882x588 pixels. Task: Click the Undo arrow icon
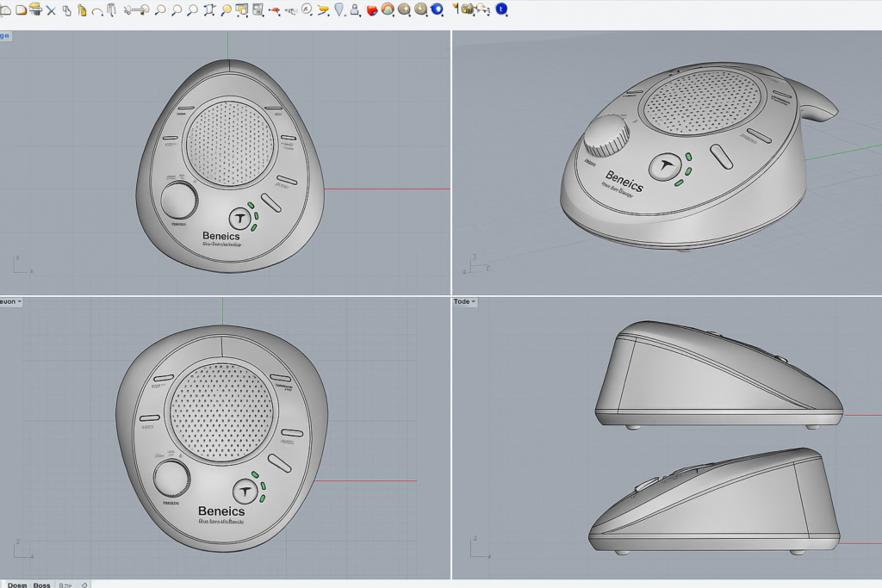[x=96, y=11]
